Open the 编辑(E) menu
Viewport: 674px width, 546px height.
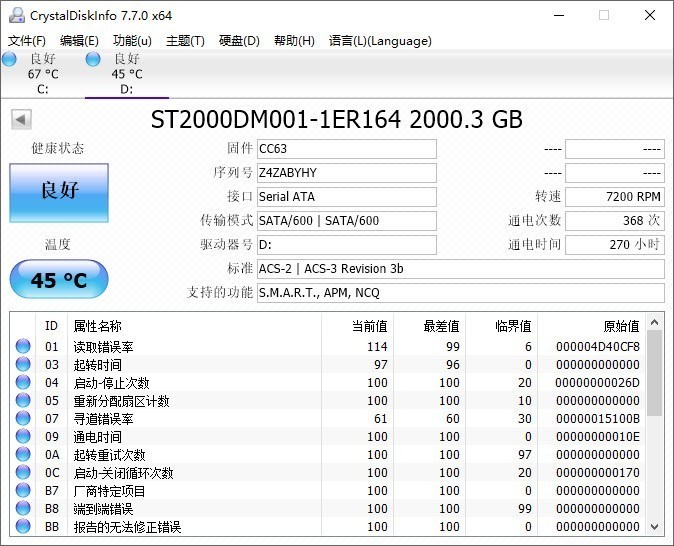tap(79, 41)
